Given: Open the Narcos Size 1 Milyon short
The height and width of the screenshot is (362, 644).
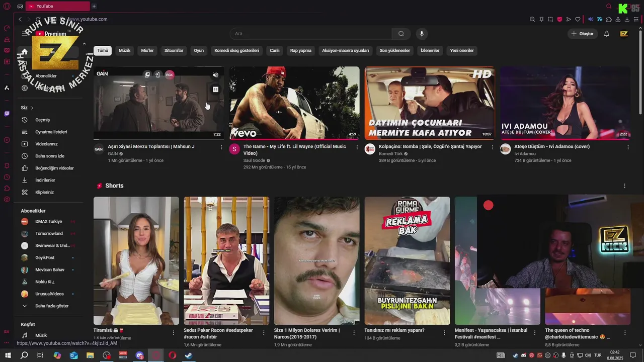Looking at the screenshot, I should pyautogui.click(x=317, y=260).
